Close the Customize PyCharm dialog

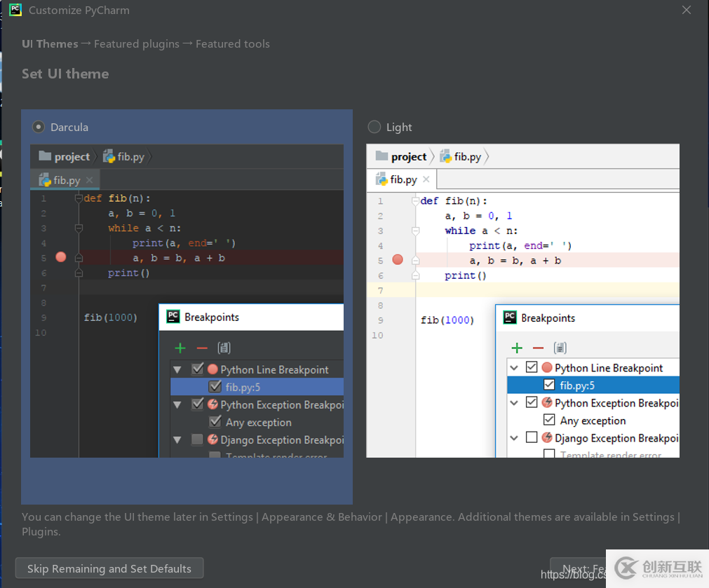pyautogui.click(x=686, y=10)
